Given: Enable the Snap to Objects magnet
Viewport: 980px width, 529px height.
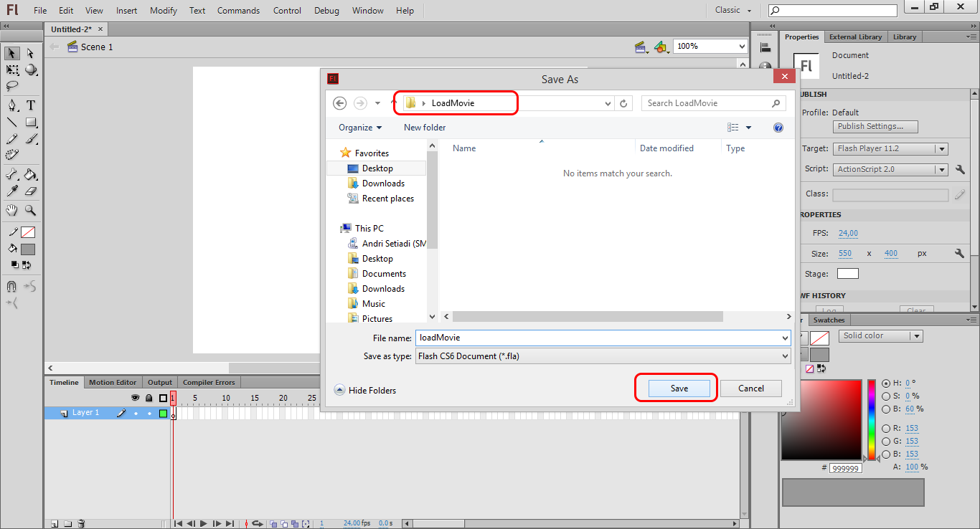Looking at the screenshot, I should pos(11,285).
